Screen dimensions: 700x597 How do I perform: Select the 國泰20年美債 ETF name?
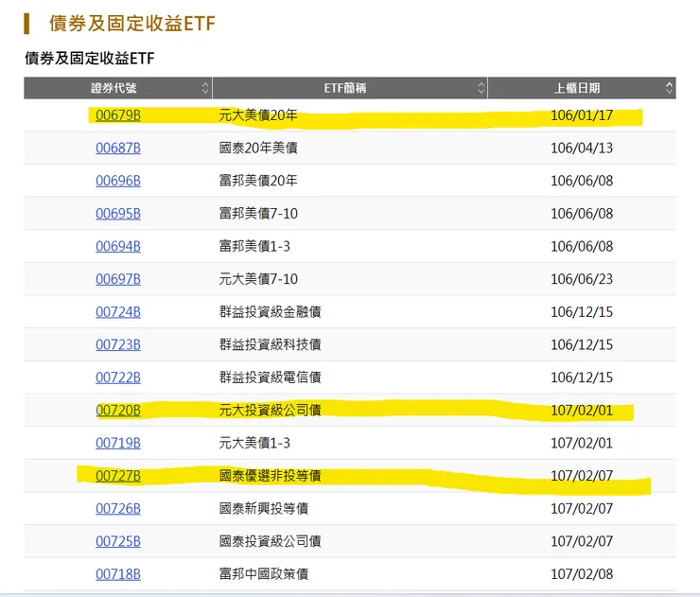pyautogui.click(x=258, y=148)
